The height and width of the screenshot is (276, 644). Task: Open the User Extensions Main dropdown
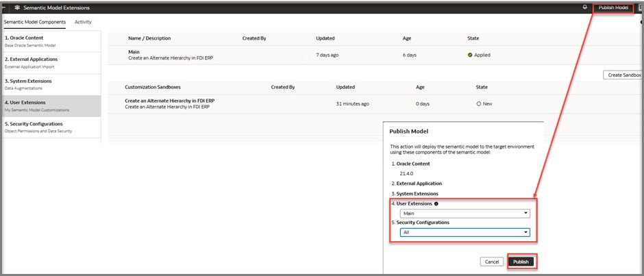click(465, 214)
